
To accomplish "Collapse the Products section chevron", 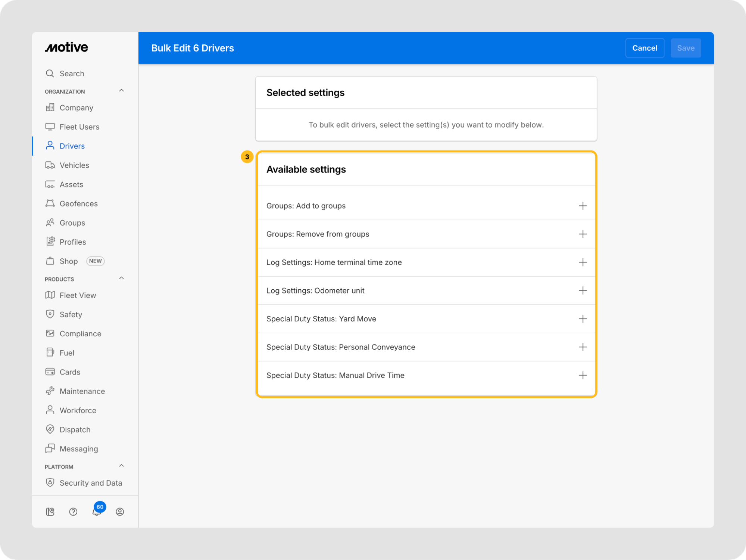I will click(121, 279).
